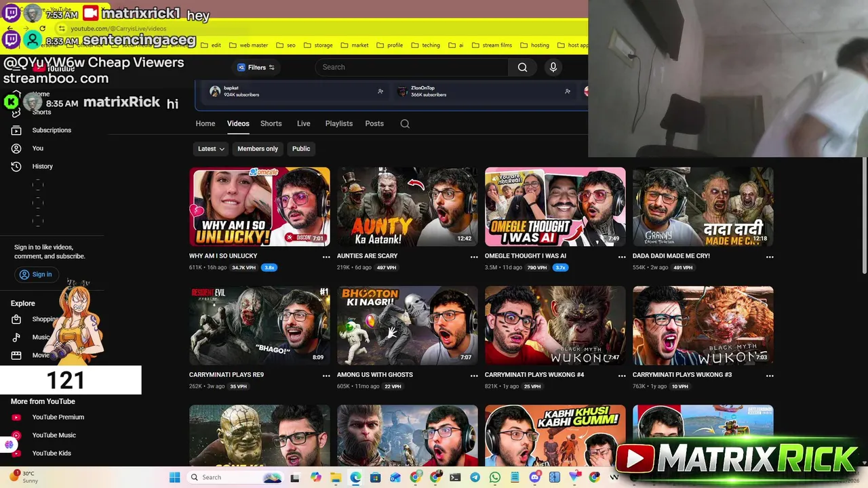This screenshot has width=868, height=488.
Task: Open File Explorer from the taskbar
Action: pos(336,477)
